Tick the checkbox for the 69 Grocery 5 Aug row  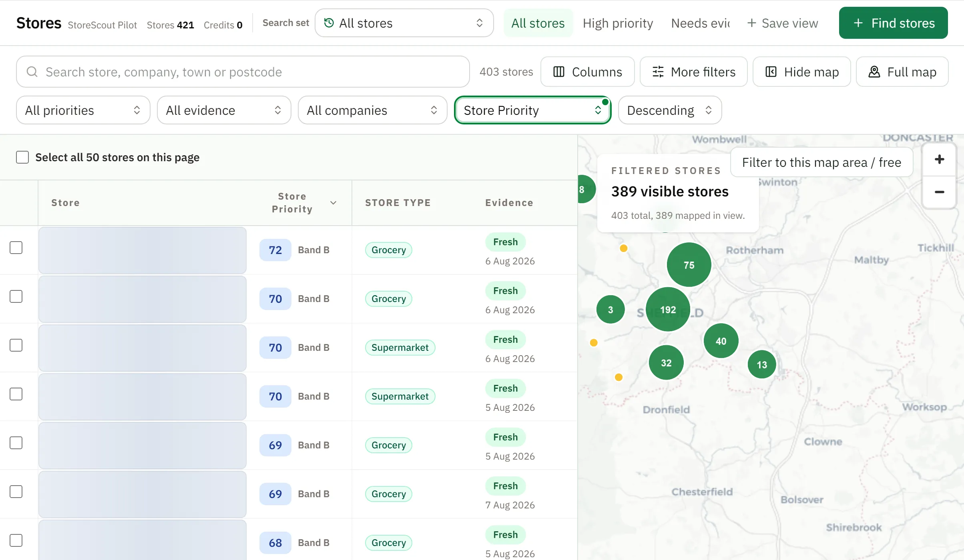click(16, 443)
